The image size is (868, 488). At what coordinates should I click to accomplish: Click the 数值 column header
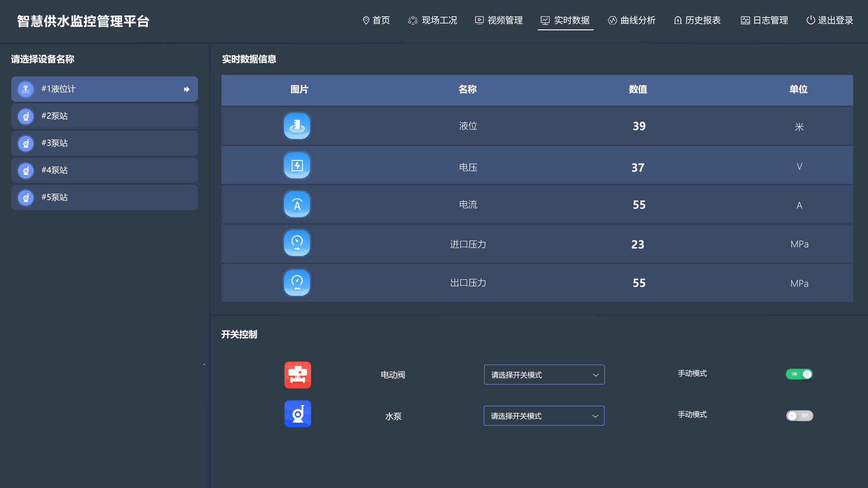click(638, 89)
